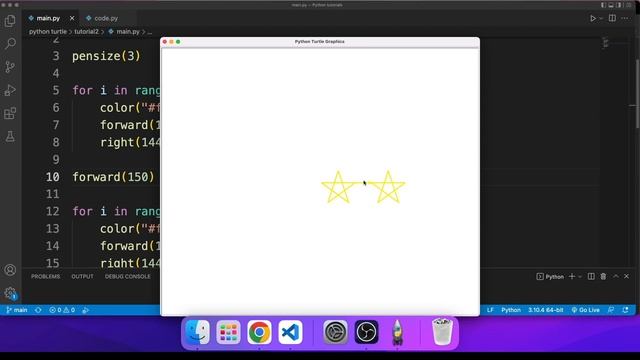Click python turtle breadcrumb

pyautogui.click(x=48, y=31)
